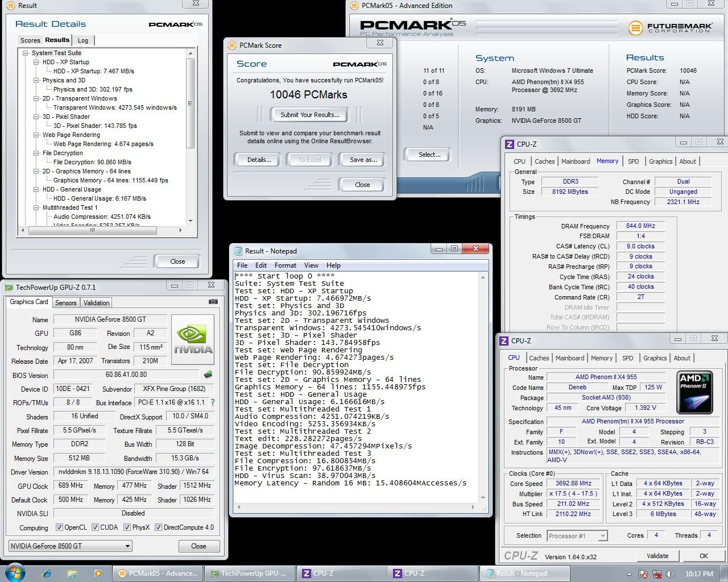Open the Format menu in Notepad

286,265
